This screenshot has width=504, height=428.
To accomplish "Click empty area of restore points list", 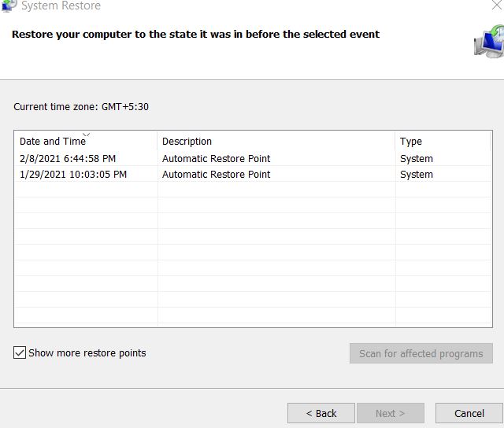I will [x=253, y=253].
